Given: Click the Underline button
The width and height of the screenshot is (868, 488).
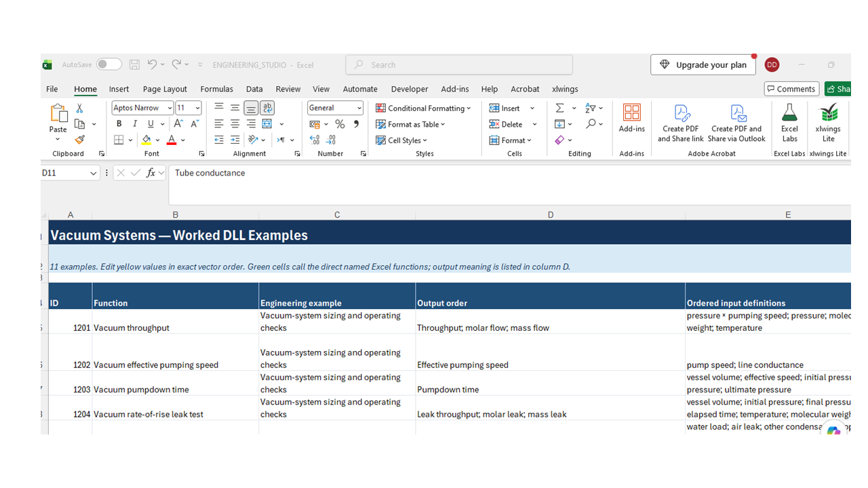Looking at the screenshot, I should pyautogui.click(x=151, y=124).
